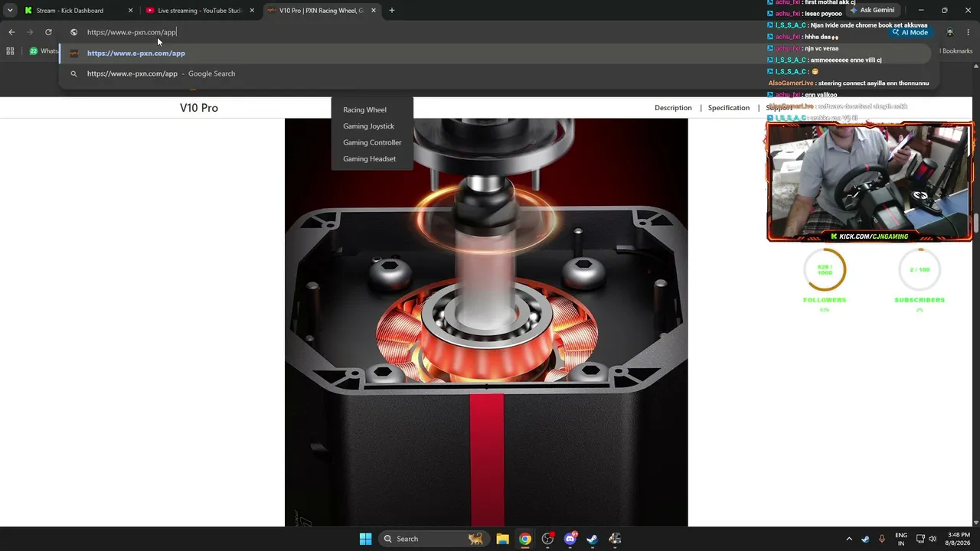
Task: Open the racing game icon after Steam in the taskbar
Action: point(615,539)
